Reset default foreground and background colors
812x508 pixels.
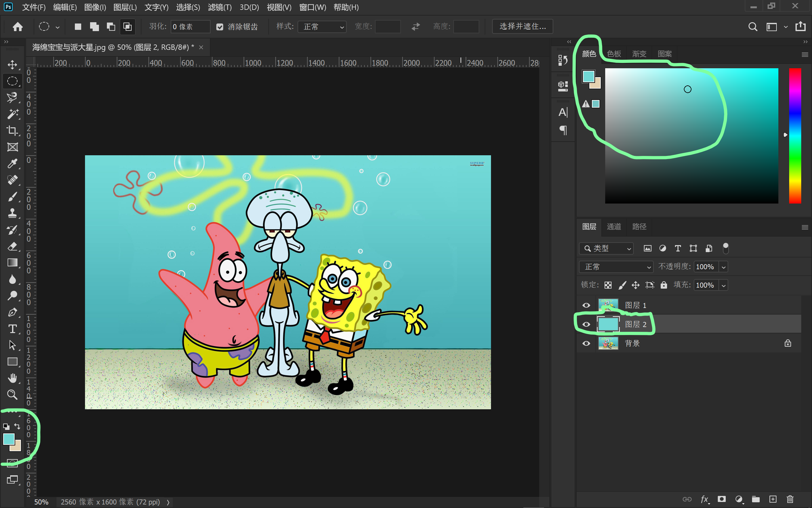coord(6,427)
